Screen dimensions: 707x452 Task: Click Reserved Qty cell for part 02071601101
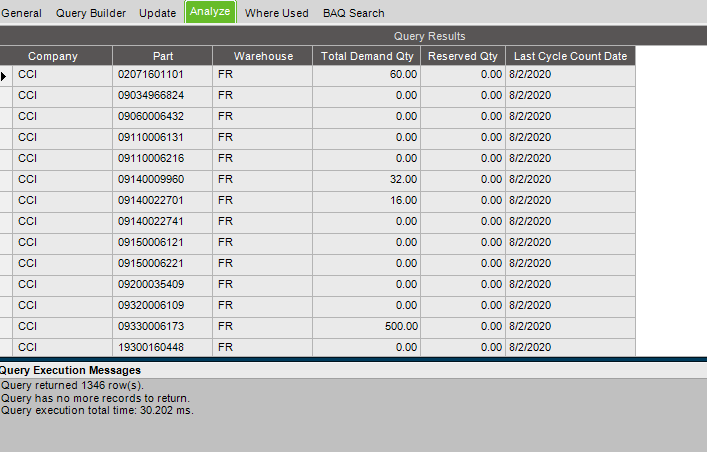point(463,74)
